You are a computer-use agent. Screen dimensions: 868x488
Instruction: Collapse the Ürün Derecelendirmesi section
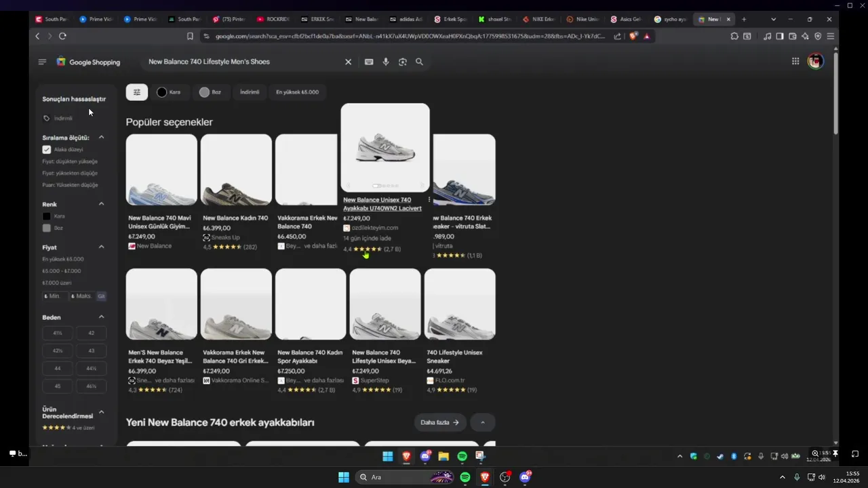[x=101, y=412]
